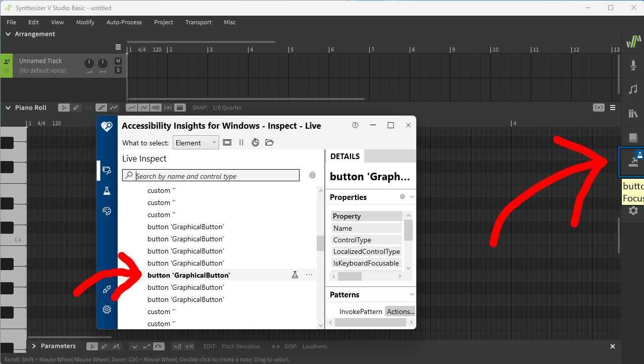The width and height of the screenshot is (644, 364).
Task: Select the Parameters pointer tool
Action: pos(92,346)
